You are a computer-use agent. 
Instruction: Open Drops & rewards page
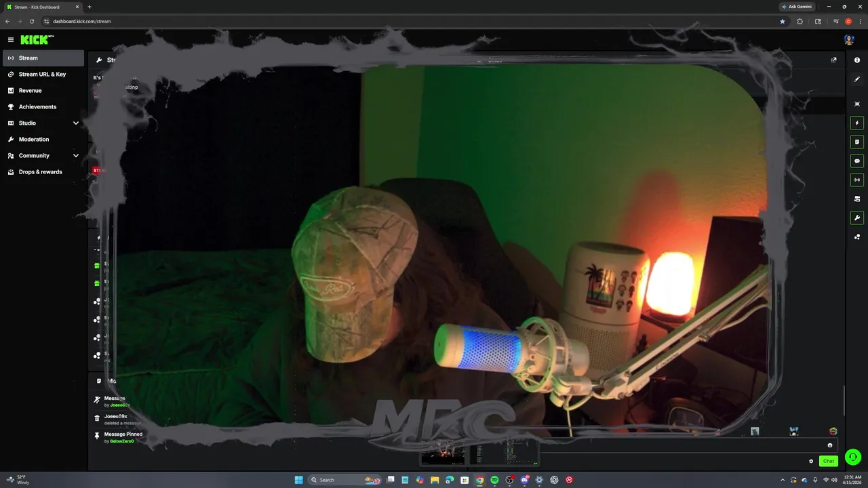click(43, 172)
